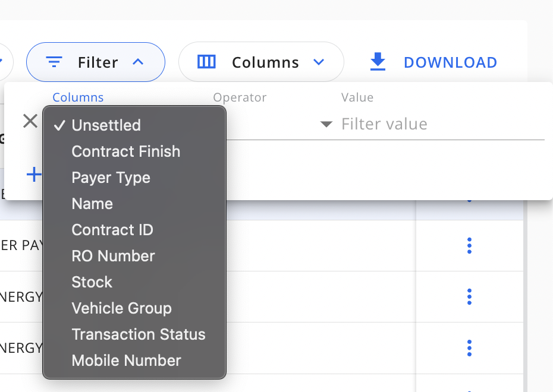This screenshot has height=392, width=553.
Task: Open the Columns dropdown button
Action: 261,62
